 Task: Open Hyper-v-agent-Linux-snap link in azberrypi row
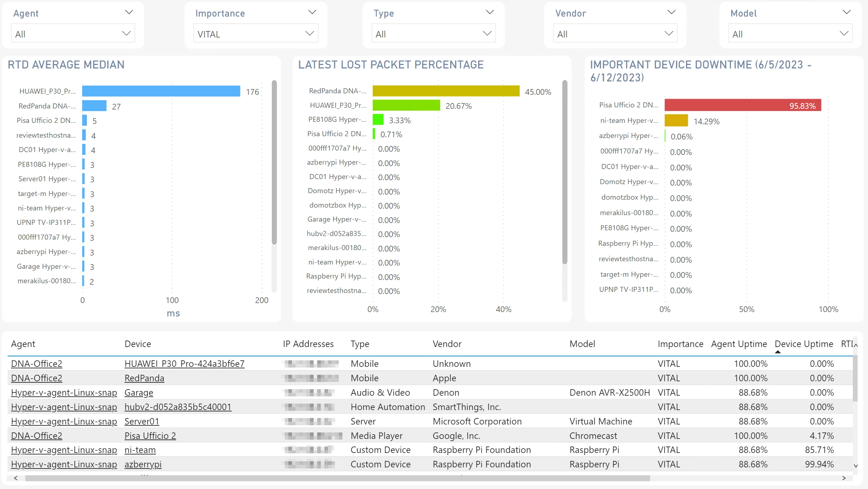point(64,464)
